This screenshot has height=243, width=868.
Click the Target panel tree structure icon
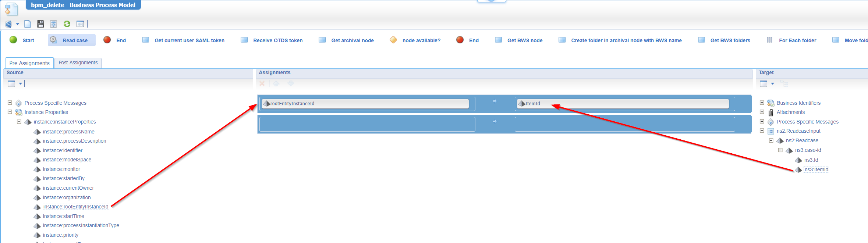[x=784, y=84]
